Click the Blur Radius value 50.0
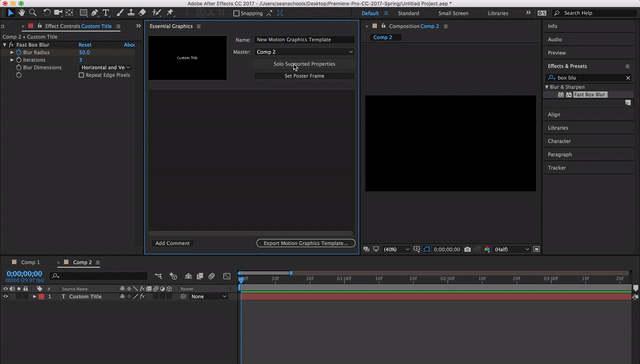The height and width of the screenshot is (364, 640). (84, 52)
